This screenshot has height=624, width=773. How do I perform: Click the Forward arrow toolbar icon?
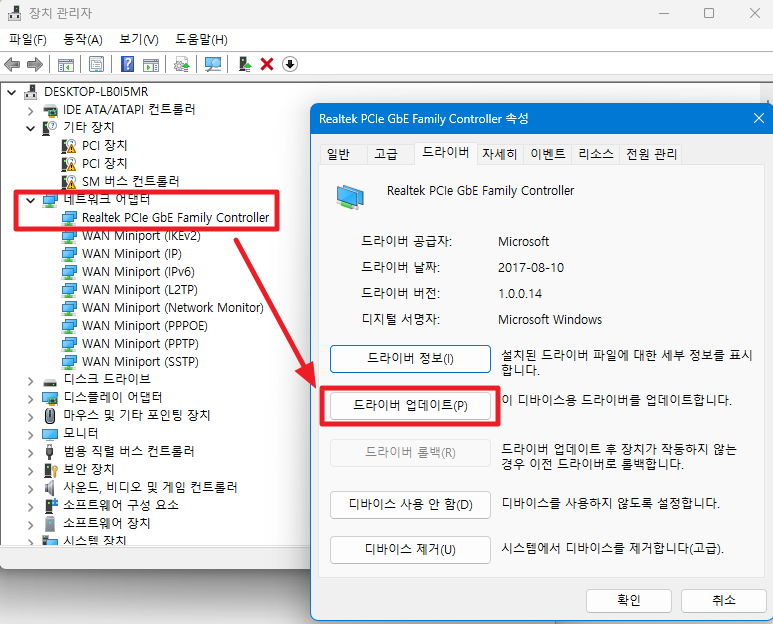[x=35, y=64]
